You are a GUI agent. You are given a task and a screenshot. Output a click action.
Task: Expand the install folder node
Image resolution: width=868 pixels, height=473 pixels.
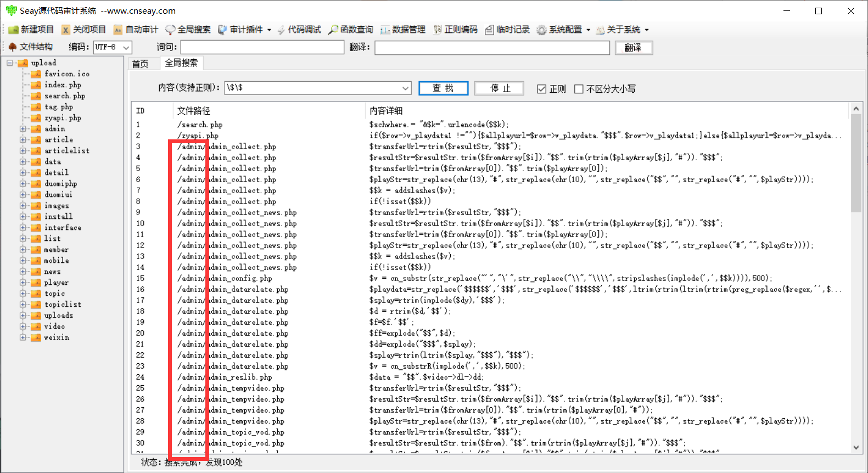[23, 217]
